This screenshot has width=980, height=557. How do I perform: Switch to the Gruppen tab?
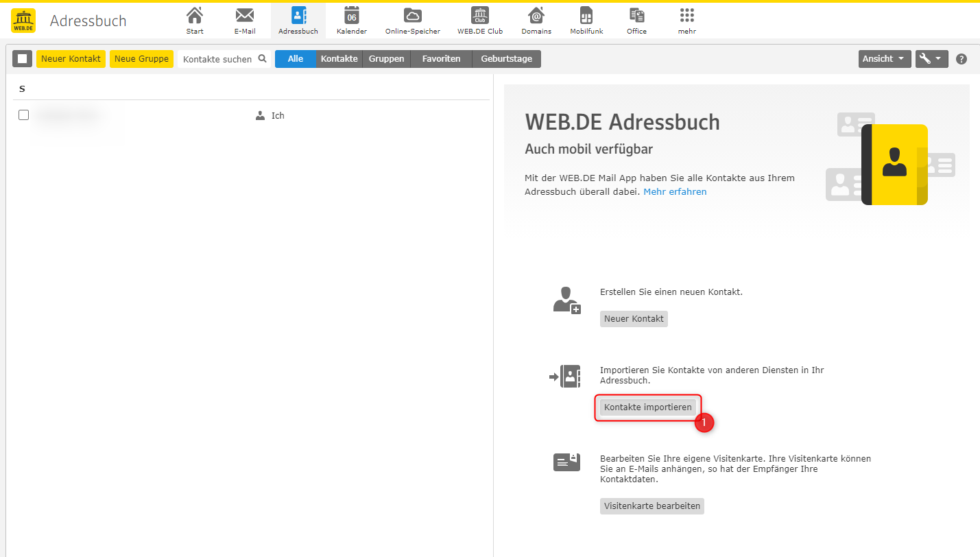386,59
